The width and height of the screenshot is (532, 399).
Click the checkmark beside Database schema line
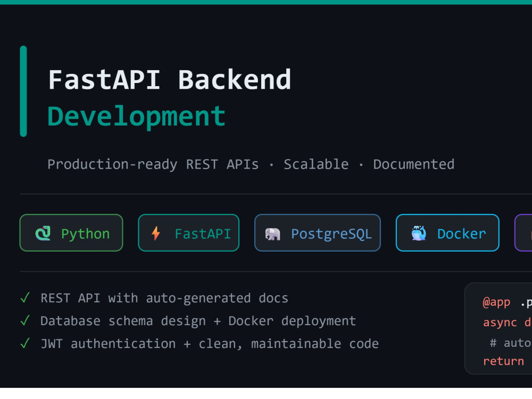pyautogui.click(x=25, y=321)
